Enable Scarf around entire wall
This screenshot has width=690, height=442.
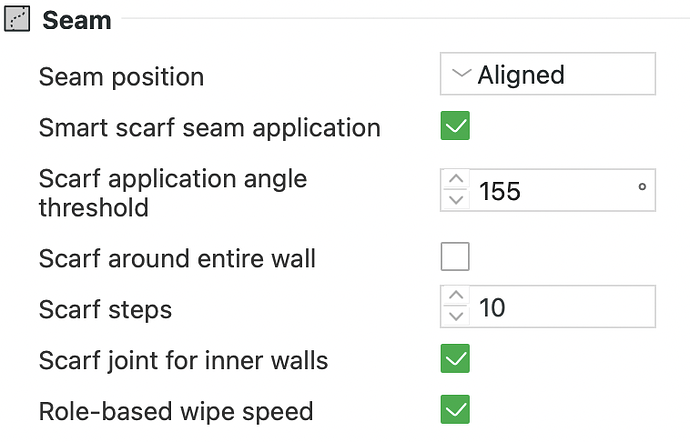coord(455,256)
